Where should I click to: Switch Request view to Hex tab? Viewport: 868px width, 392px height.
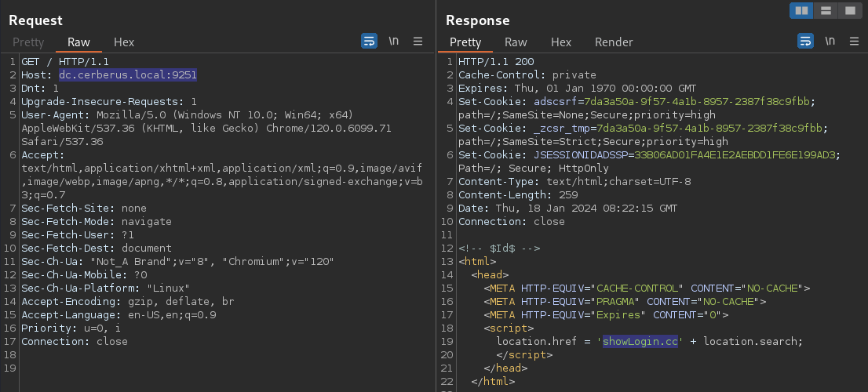(124, 42)
